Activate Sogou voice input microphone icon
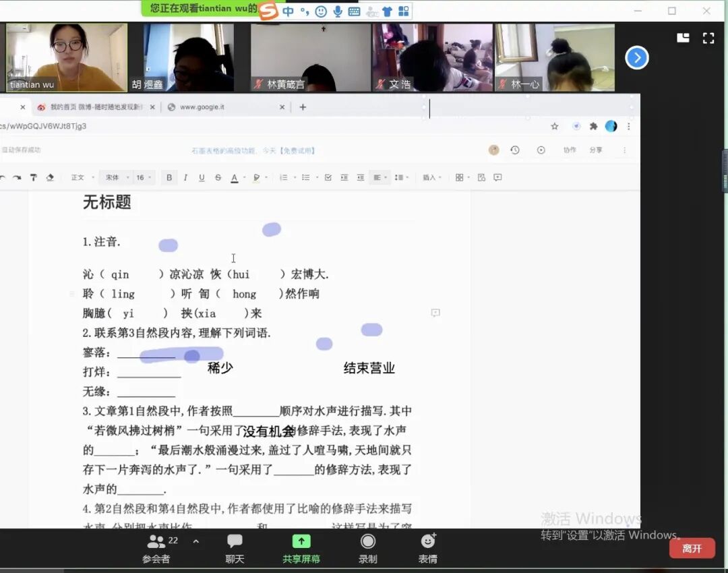Viewport: 728px width, 573px height. pos(337,11)
